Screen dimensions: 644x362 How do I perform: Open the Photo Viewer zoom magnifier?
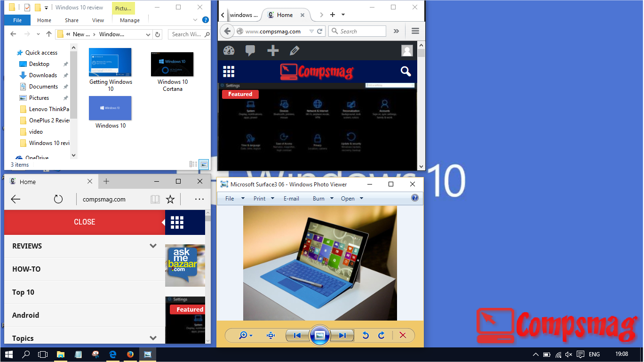[x=245, y=335]
